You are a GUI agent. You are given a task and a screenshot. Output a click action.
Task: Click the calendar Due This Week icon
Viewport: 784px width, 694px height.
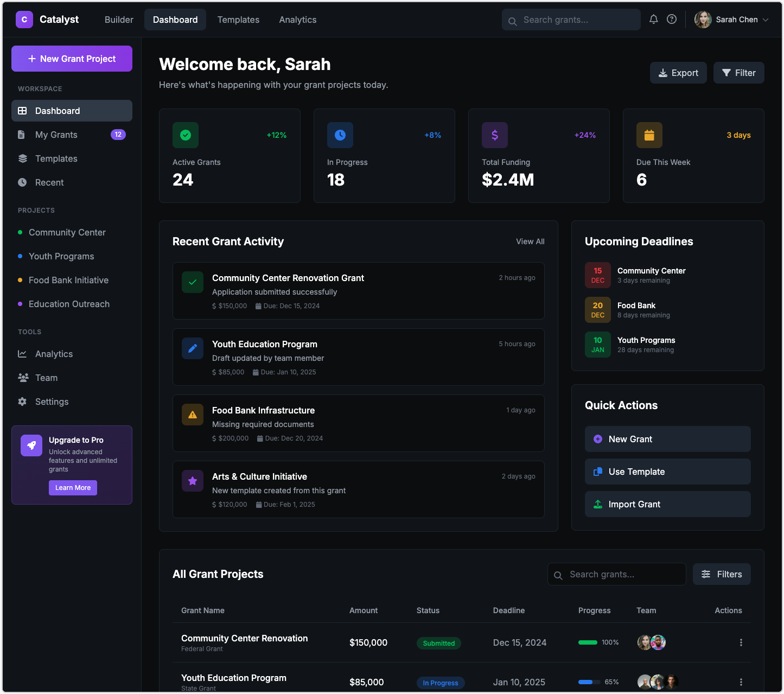coord(649,135)
